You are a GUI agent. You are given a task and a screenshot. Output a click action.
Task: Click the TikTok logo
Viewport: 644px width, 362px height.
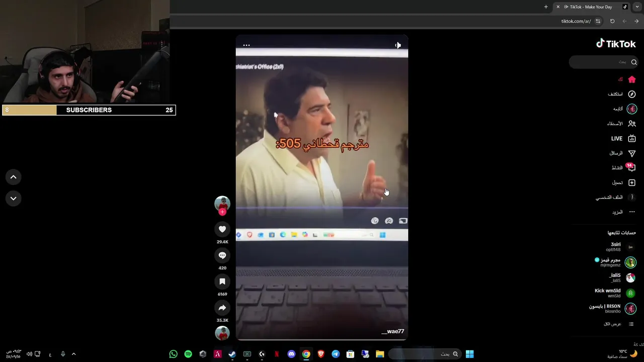[616, 44]
